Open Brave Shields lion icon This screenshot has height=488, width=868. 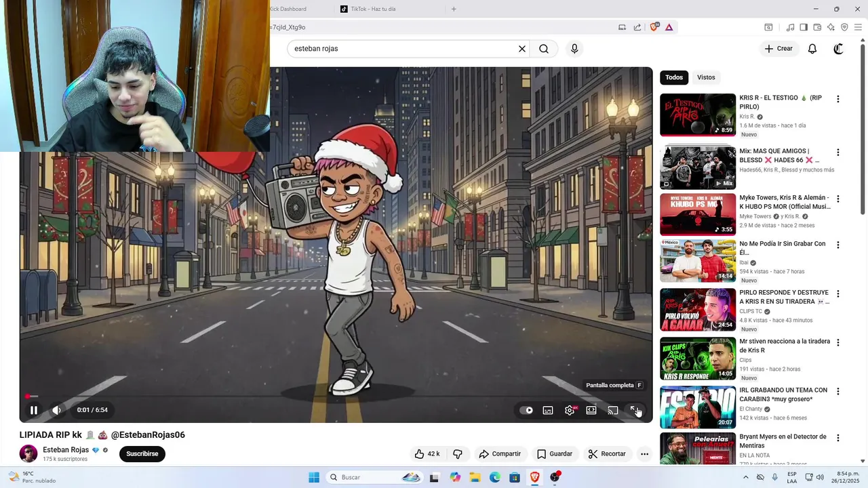point(654,27)
